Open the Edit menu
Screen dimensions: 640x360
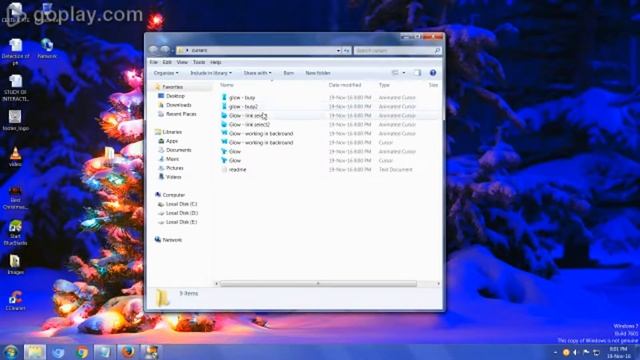coord(167,62)
